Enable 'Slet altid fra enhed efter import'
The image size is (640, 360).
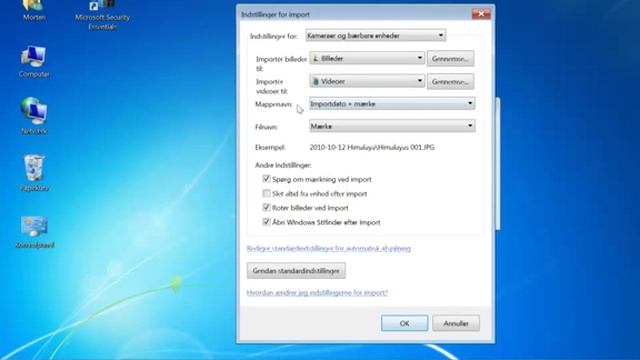267,193
